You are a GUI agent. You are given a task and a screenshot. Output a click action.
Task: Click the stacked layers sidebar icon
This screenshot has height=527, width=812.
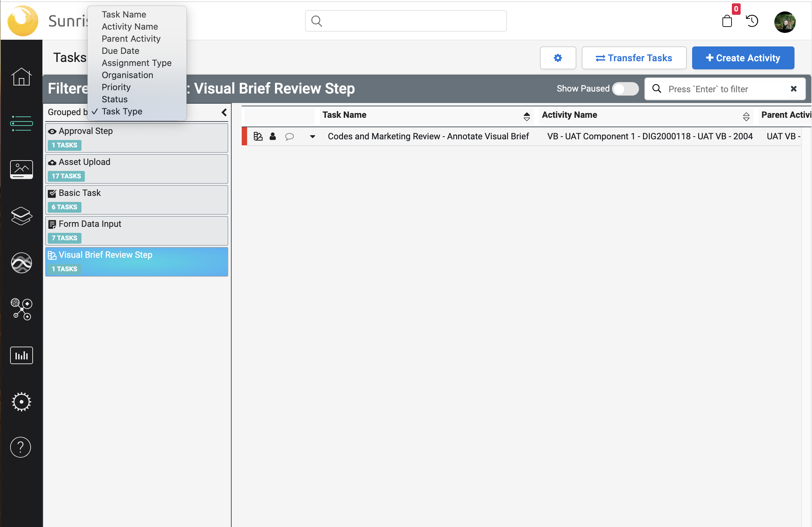21,216
